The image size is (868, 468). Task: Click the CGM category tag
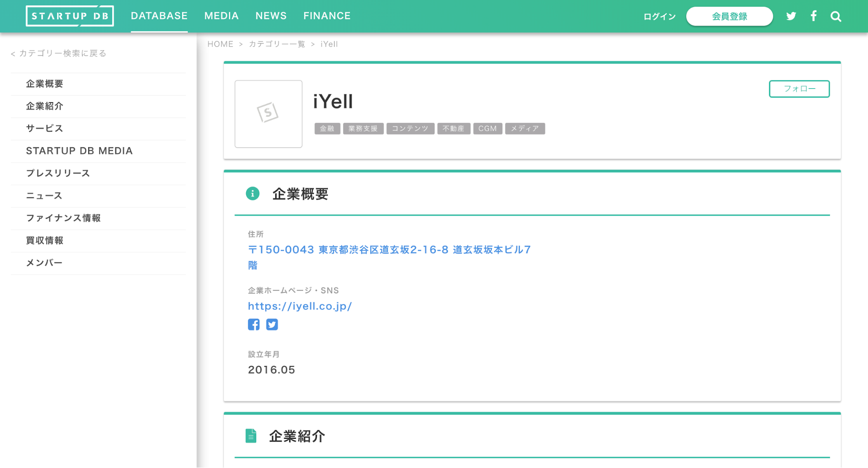click(x=488, y=129)
